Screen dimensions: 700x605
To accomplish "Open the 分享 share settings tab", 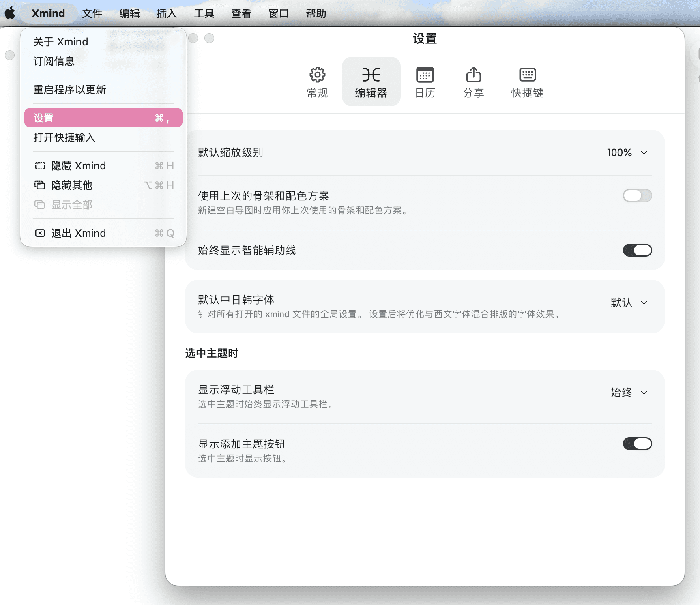I will point(473,82).
